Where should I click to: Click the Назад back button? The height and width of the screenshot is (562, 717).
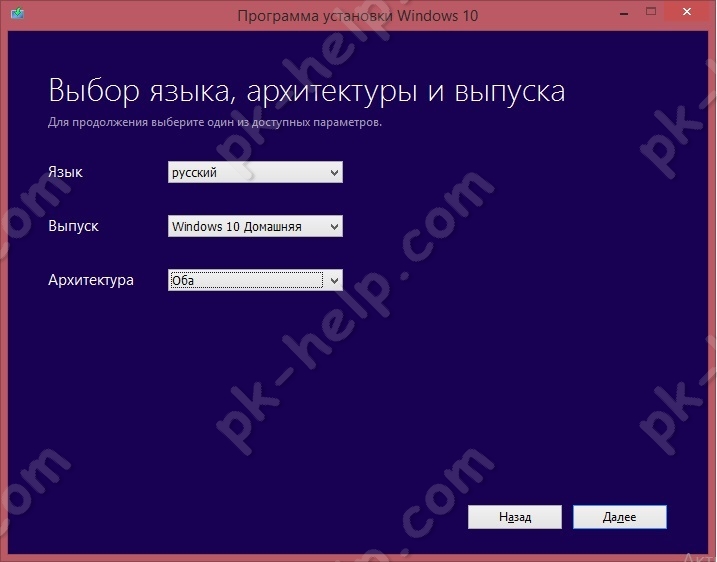click(x=515, y=517)
